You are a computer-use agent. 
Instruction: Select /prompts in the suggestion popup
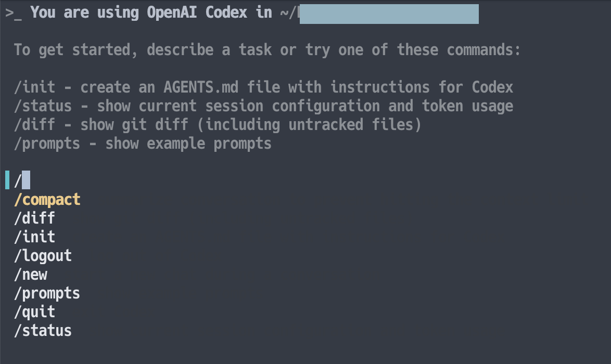pos(47,293)
